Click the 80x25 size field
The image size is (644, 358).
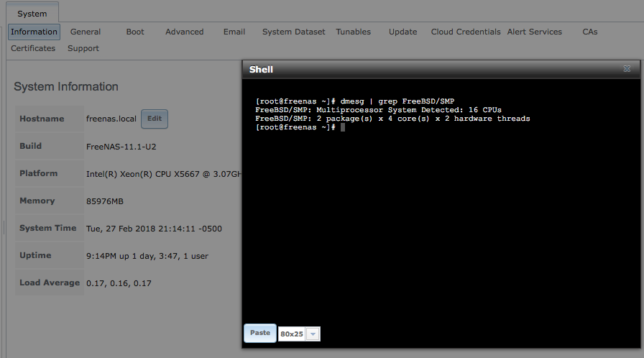292,334
